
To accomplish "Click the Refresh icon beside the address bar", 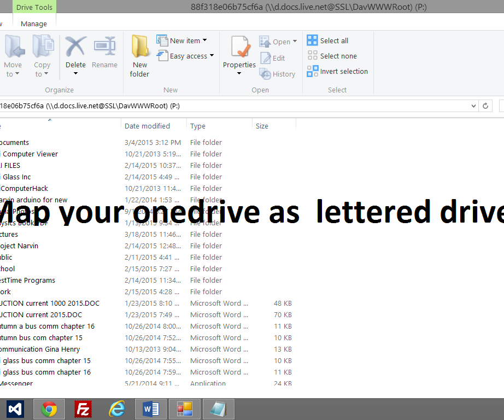I will (x=485, y=106).
